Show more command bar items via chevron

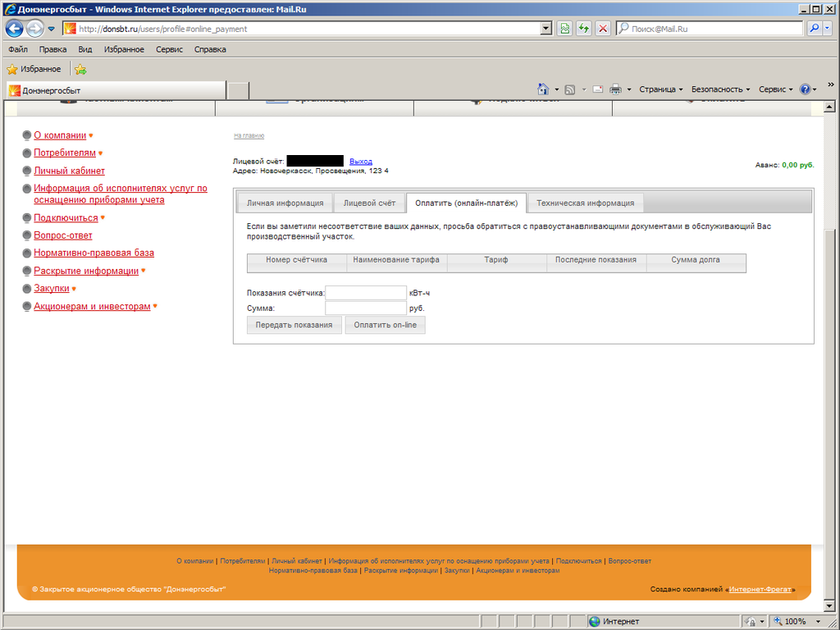click(831, 84)
